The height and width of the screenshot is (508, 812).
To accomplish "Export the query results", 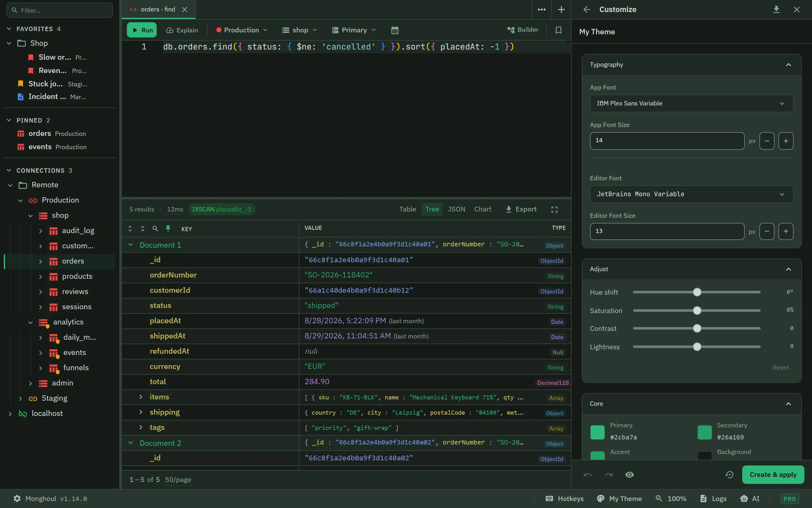I will pos(521,209).
